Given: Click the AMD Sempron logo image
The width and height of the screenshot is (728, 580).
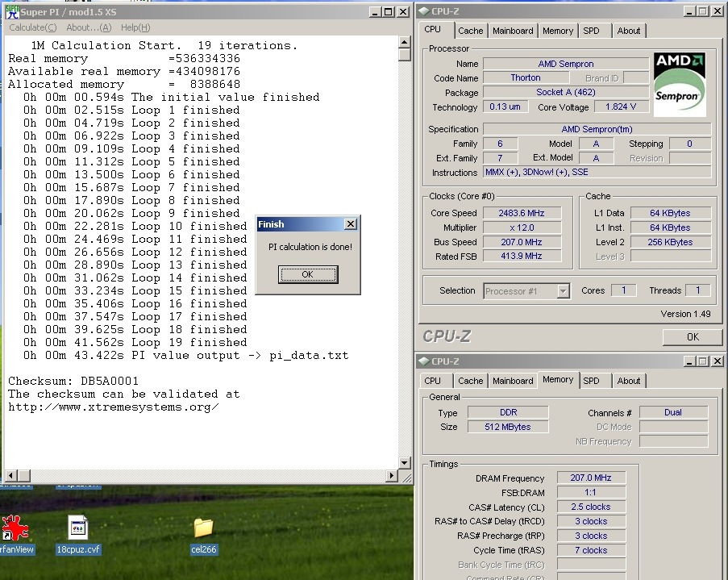Looking at the screenshot, I should tap(680, 84).
